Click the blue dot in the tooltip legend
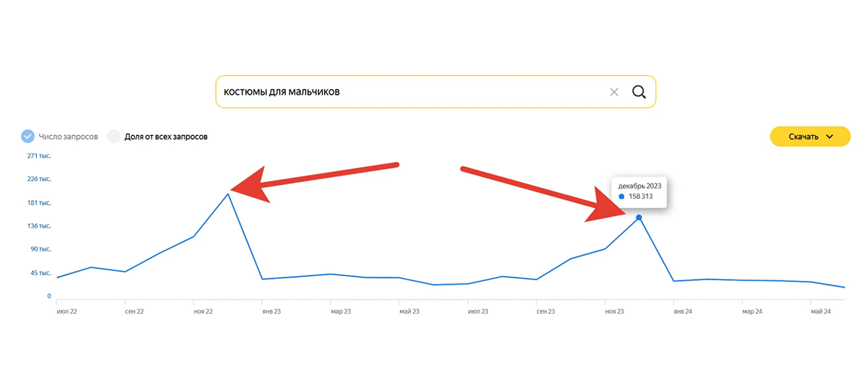Screen dimensions: 868x388 pyautogui.click(x=622, y=197)
